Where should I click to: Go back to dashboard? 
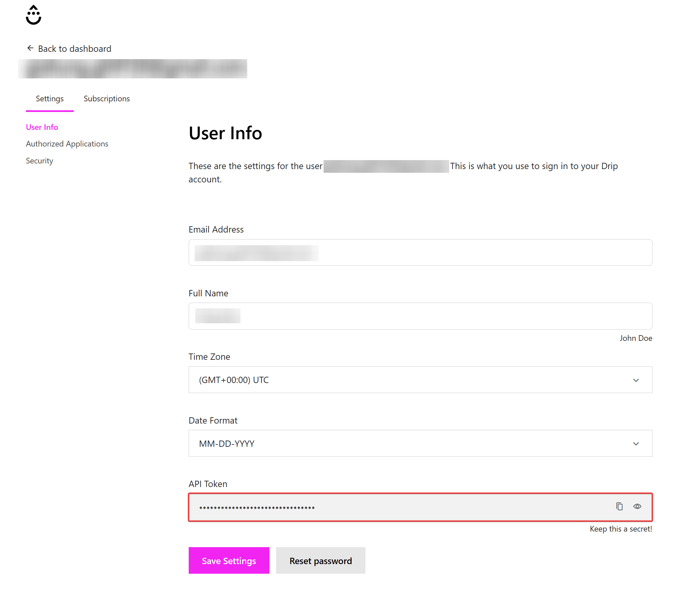[69, 49]
